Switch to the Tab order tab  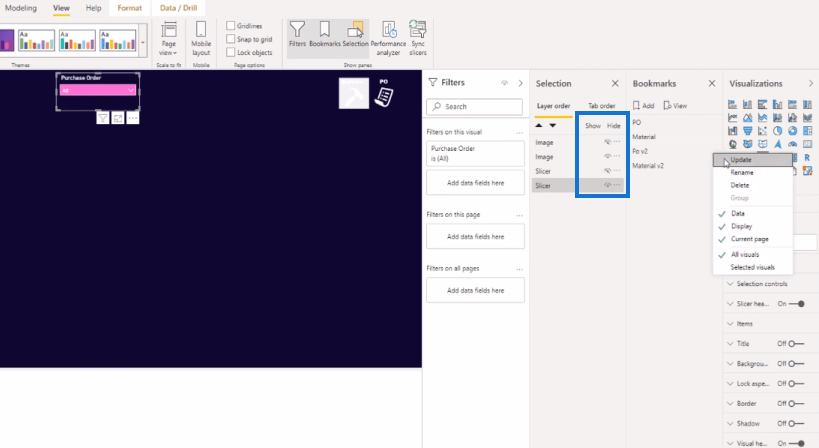pos(601,105)
